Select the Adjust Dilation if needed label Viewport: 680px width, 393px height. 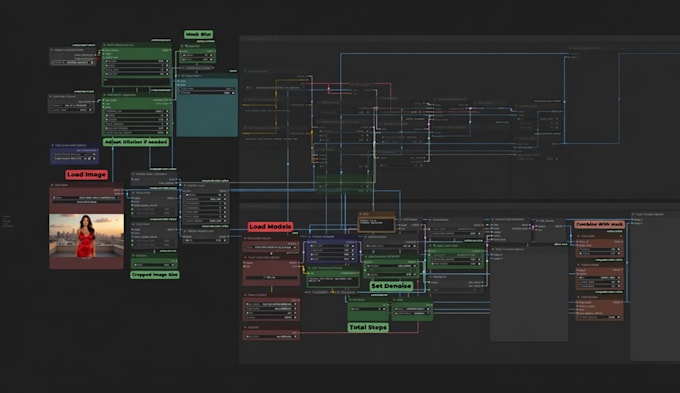point(136,142)
